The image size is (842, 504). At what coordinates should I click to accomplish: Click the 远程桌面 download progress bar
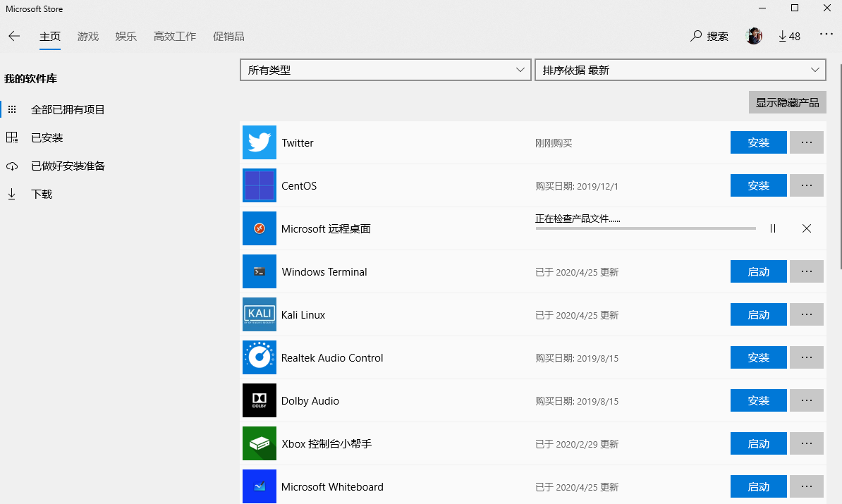pyautogui.click(x=645, y=228)
